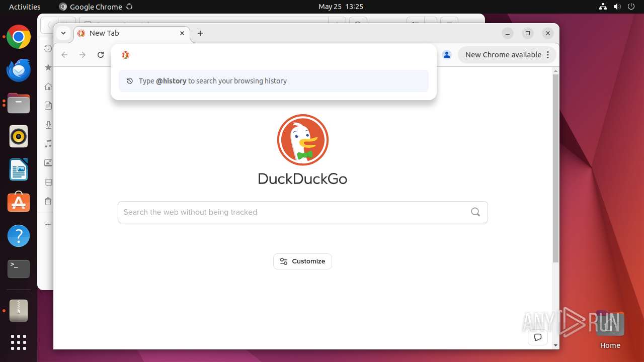This screenshot has width=644, height=362.
Task: Launch LibreOffice Writer from the dock
Action: 19,169
